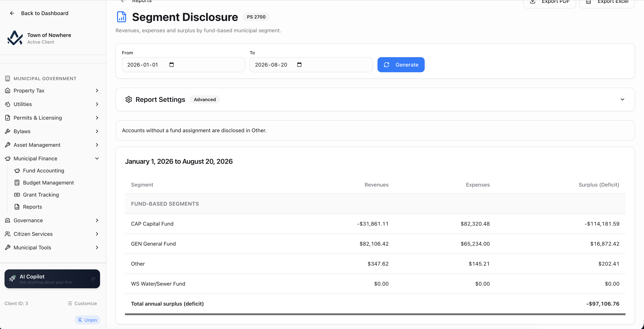The width and height of the screenshot is (644, 329).
Task: Expand the Citizen Services chevron
Action: point(97,234)
